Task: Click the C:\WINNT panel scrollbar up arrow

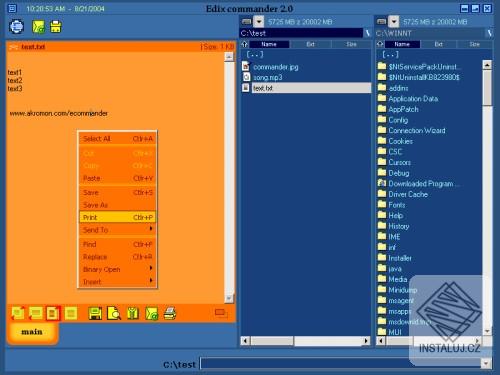Action: (487, 65)
